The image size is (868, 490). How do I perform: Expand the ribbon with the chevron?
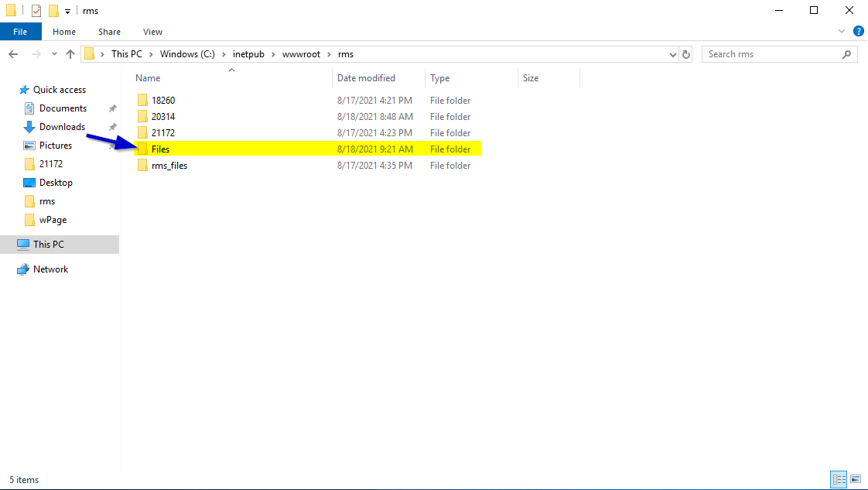842,32
